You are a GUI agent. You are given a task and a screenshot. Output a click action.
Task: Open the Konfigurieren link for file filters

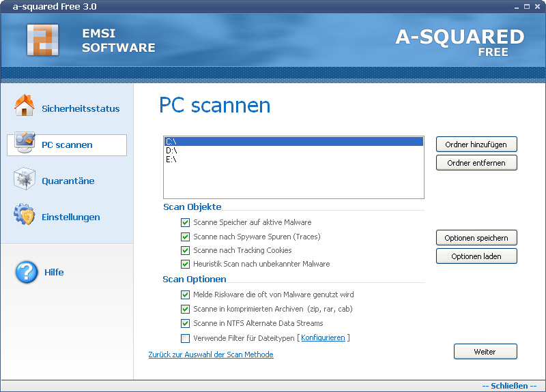323,337
